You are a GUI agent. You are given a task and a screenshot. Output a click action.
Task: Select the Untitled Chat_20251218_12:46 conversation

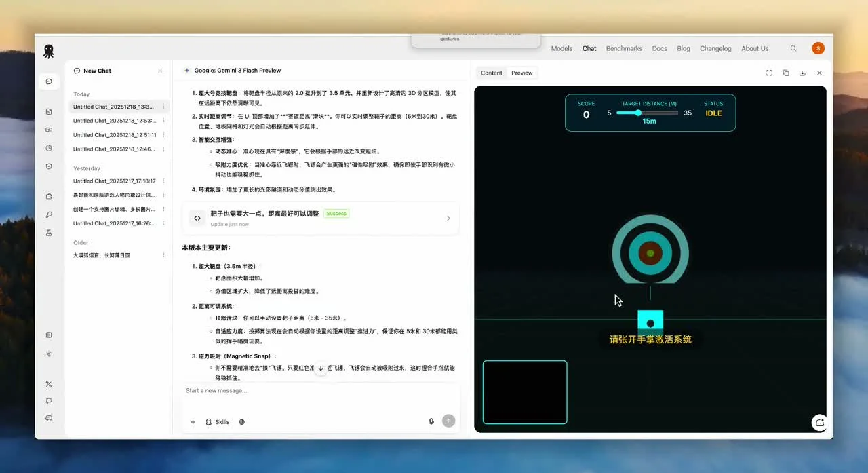114,149
